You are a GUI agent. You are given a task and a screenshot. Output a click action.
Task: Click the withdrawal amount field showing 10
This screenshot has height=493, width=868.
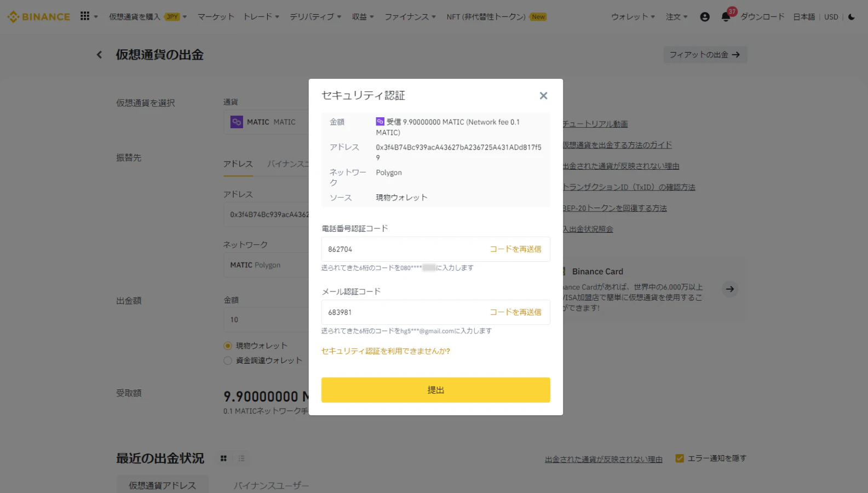coord(266,319)
